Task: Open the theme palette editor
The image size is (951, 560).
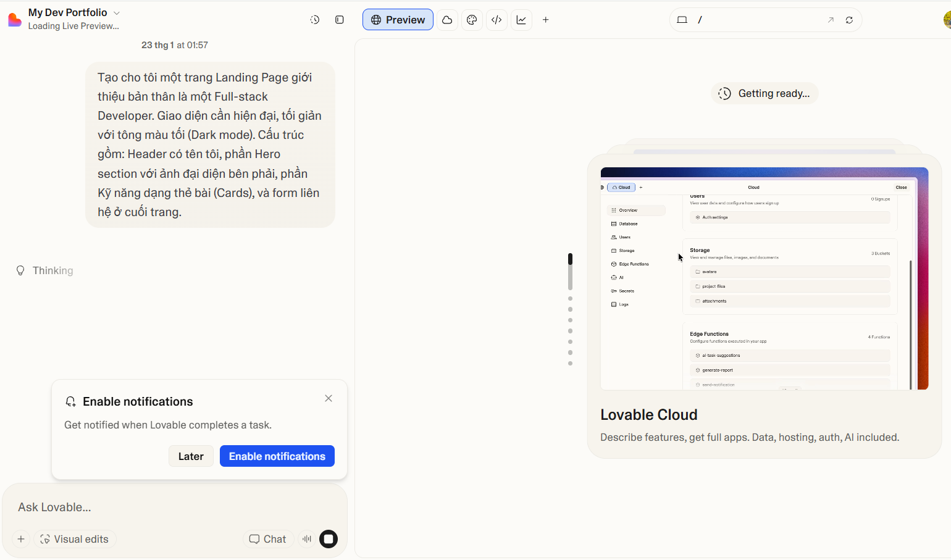Action: [472, 19]
